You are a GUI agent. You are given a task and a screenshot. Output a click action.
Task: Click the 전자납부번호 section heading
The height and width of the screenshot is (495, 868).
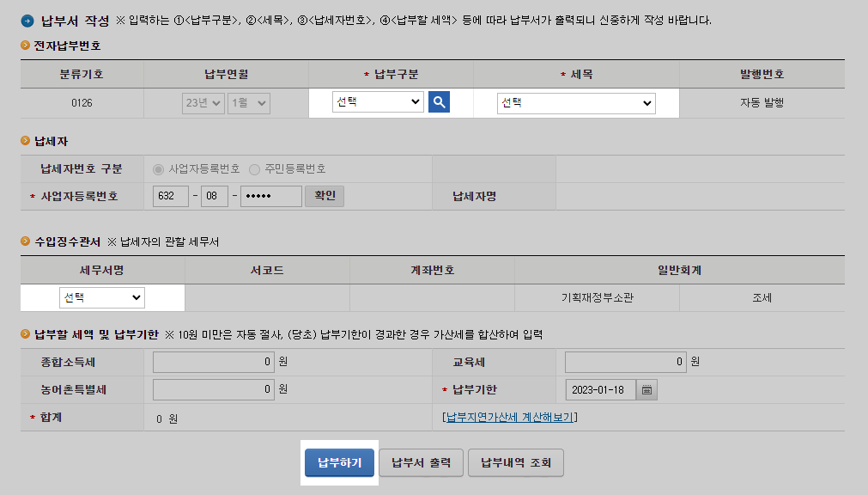[x=67, y=46]
